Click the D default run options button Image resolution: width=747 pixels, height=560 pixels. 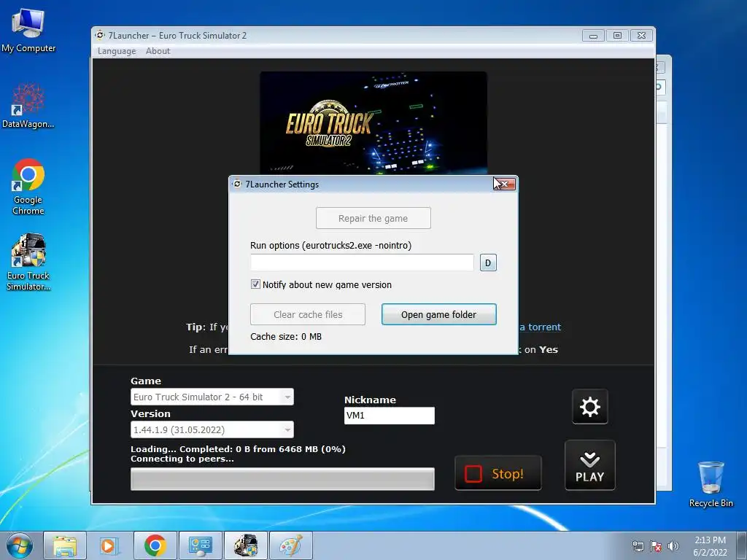[x=488, y=262]
